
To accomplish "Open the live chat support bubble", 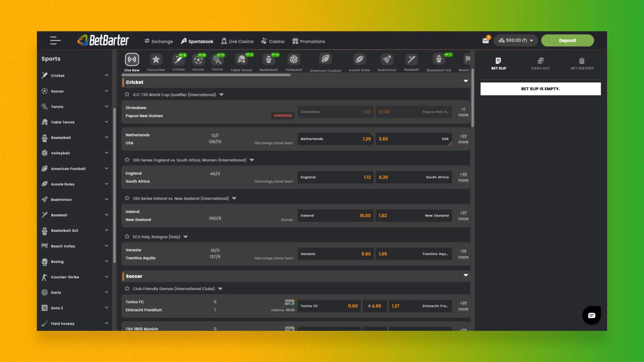I will (591, 315).
